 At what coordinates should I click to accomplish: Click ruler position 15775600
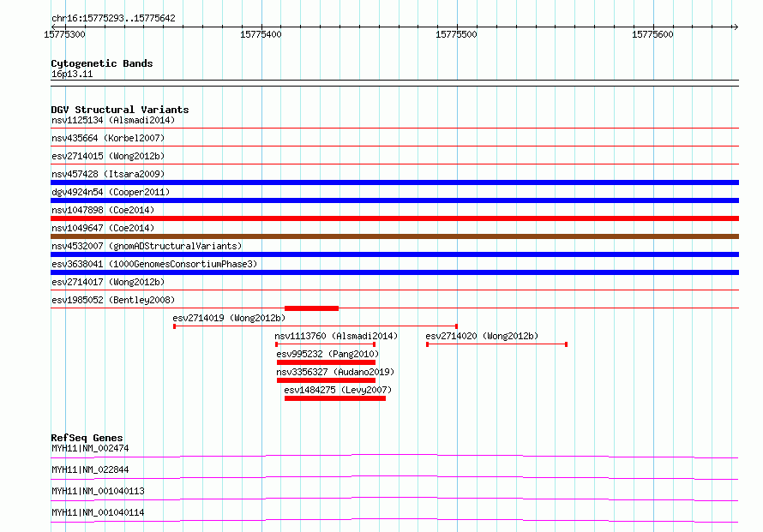(x=652, y=34)
